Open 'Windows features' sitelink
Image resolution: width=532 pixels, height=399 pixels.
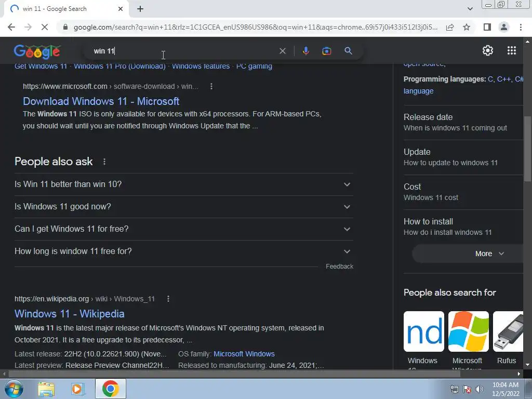pyautogui.click(x=201, y=66)
